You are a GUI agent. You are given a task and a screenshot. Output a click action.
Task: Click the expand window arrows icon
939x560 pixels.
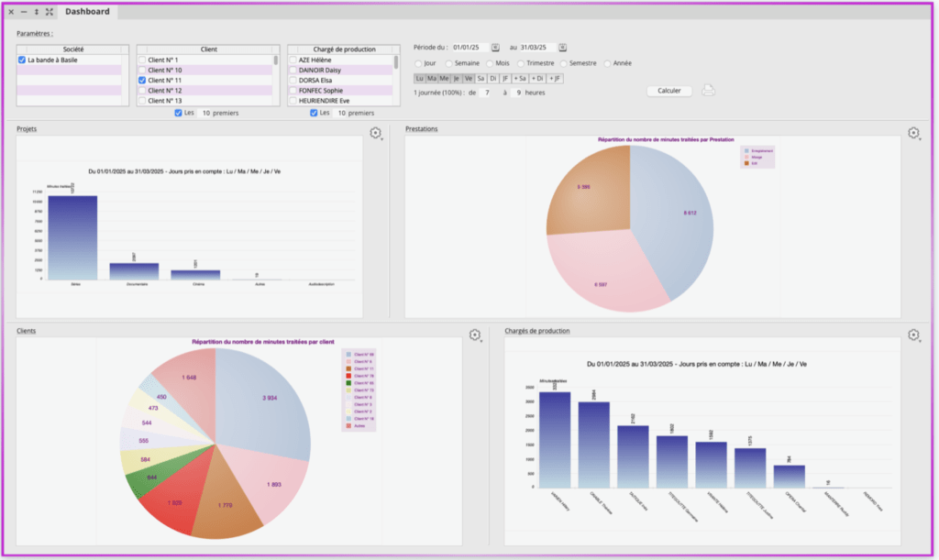coord(49,12)
